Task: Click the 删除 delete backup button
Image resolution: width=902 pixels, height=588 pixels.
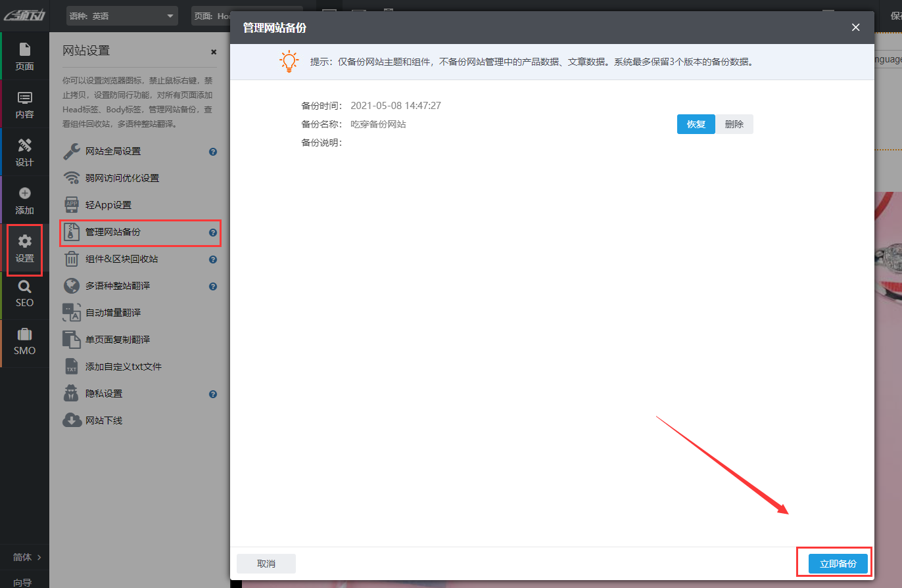Action: pos(734,124)
